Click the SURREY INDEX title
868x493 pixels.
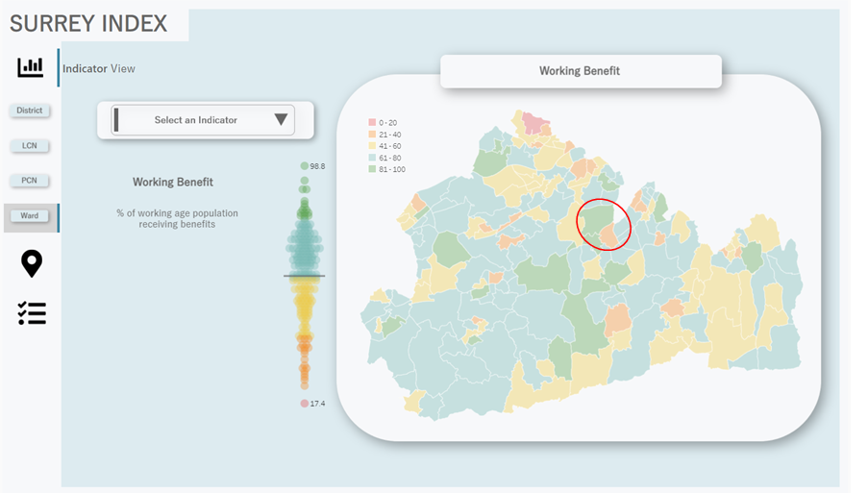pyautogui.click(x=88, y=24)
